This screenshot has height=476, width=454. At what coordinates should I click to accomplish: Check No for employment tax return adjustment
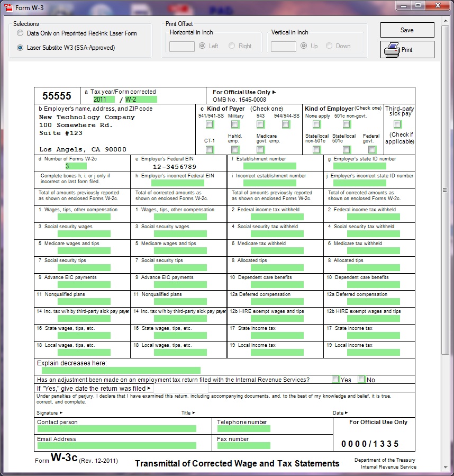[362, 379]
